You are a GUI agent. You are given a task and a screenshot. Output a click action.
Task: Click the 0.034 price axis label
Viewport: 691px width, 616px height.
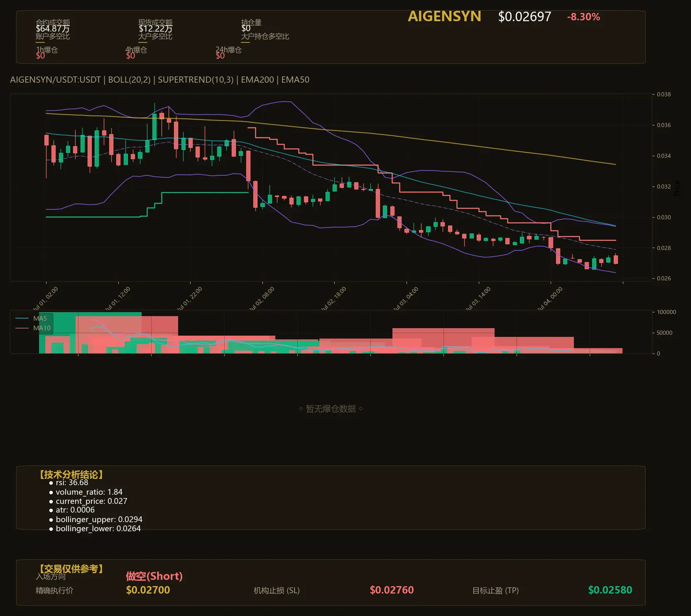(664, 156)
